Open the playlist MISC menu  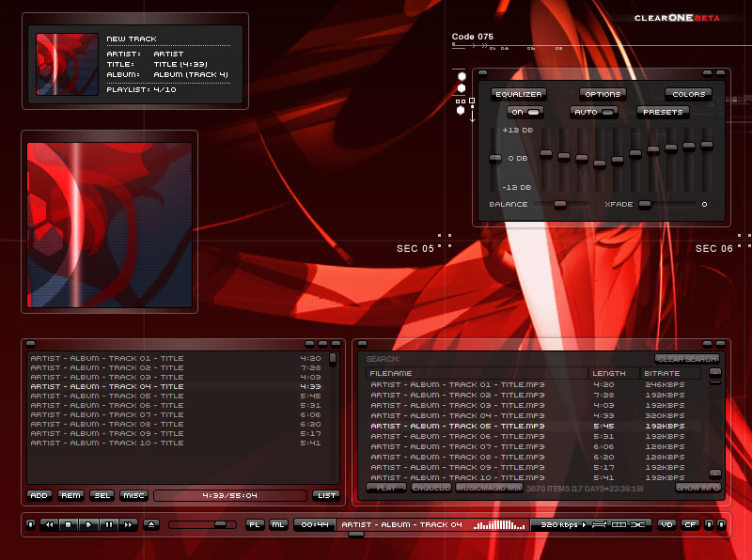pos(133,495)
